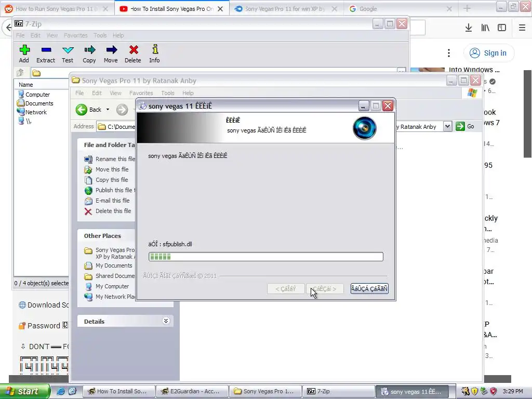The height and width of the screenshot is (399, 532).
Task: Open the browser library icon
Action: click(485, 28)
